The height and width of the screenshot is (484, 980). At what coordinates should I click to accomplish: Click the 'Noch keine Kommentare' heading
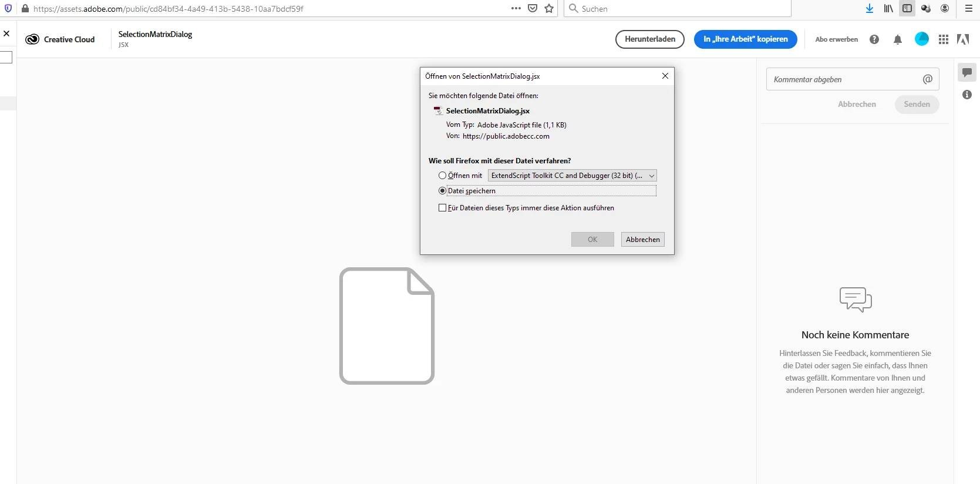(856, 335)
